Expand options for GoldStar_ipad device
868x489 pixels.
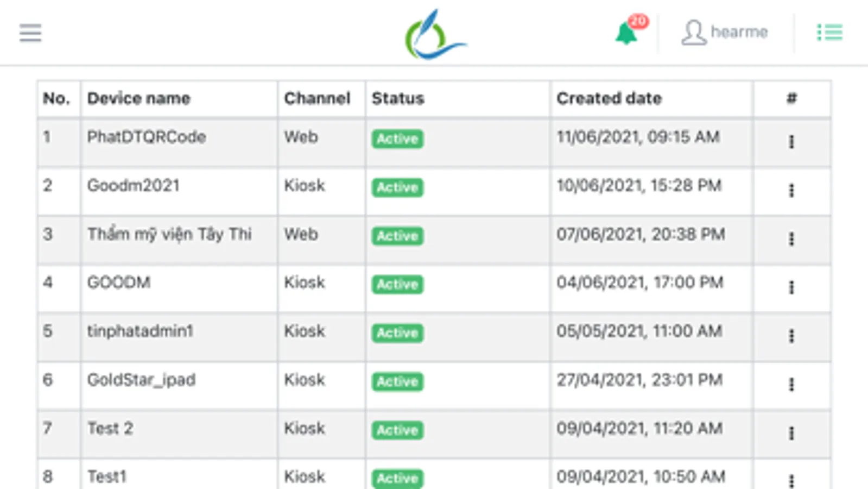[x=791, y=385]
